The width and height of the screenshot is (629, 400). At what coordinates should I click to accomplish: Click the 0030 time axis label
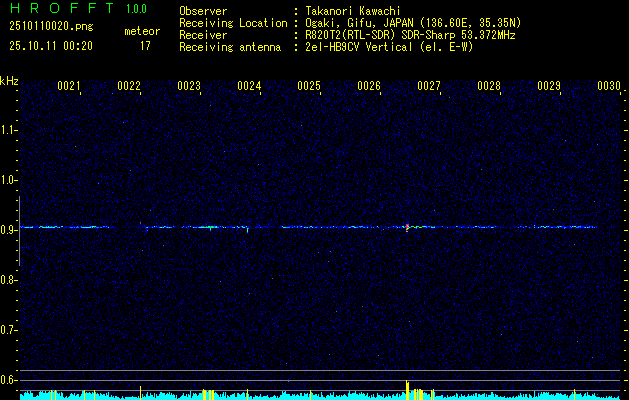click(609, 85)
